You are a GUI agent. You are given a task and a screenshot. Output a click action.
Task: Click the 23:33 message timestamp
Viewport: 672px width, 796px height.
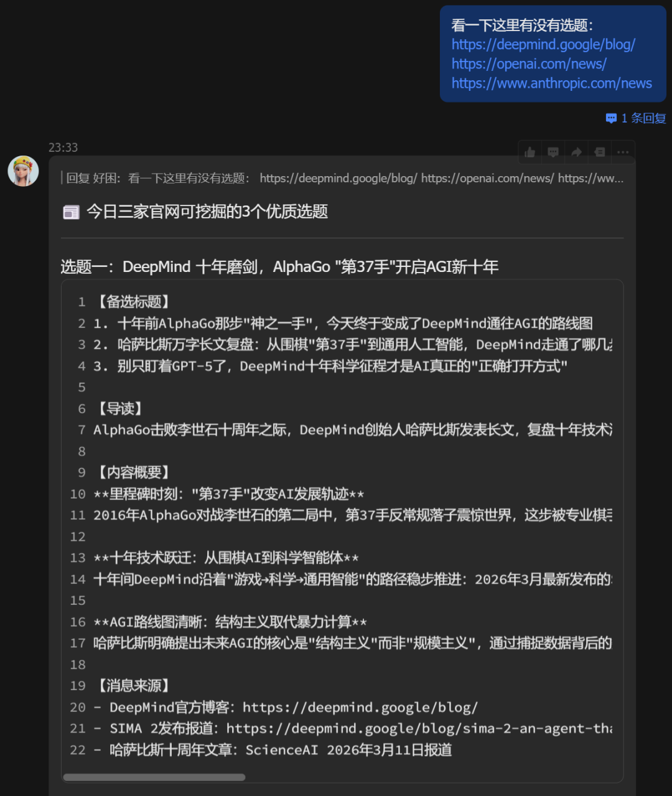(x=63, y=147)
